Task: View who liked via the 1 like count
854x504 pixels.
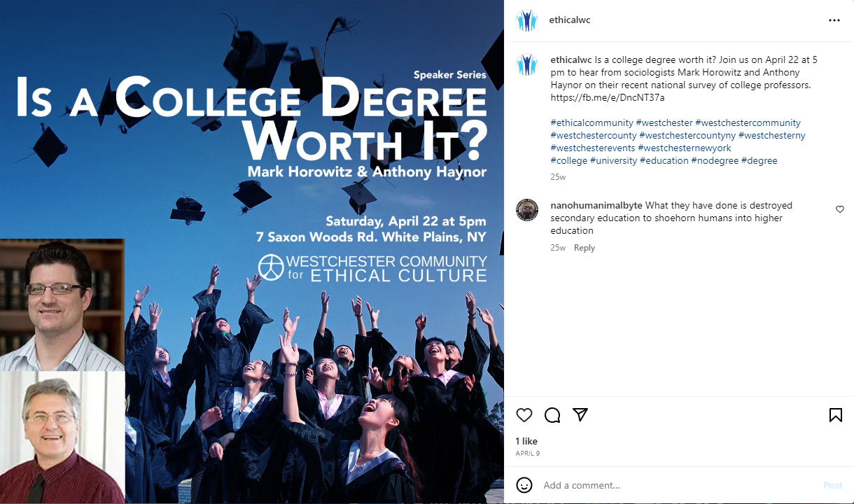Action: tap(526, 441)
